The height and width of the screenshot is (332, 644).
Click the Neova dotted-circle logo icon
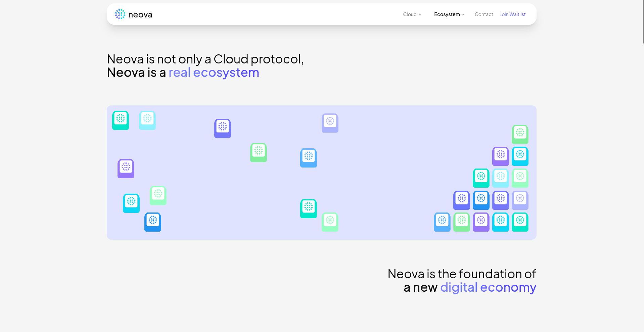tap(120, 14)
